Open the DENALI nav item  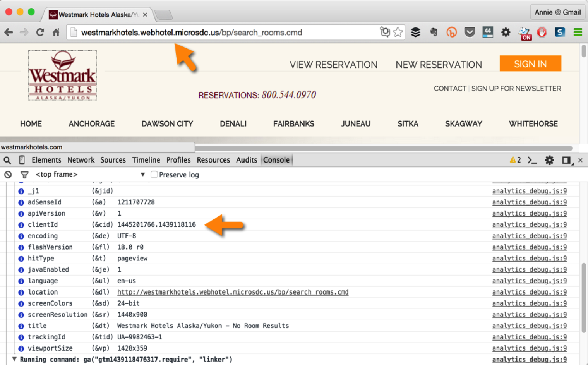point(233,123)
